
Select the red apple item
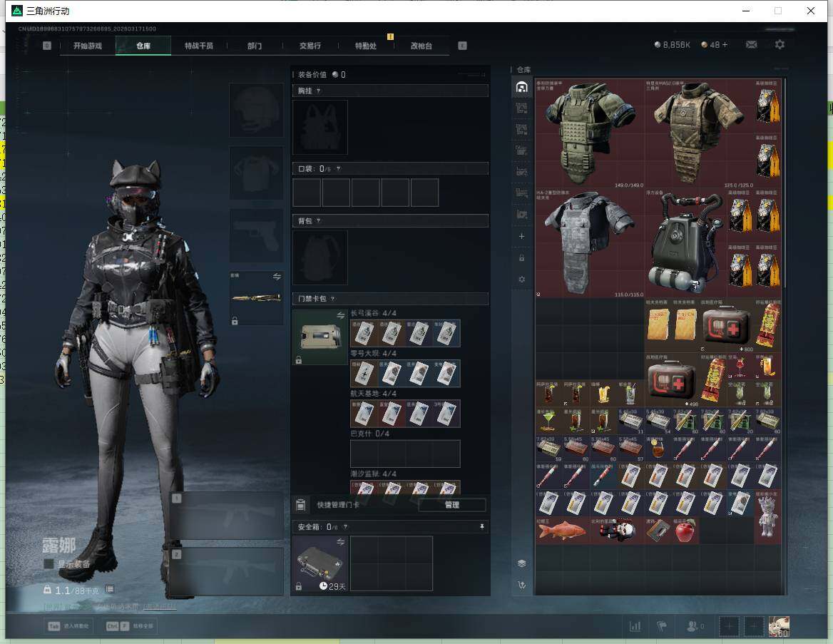coord(685,531)
